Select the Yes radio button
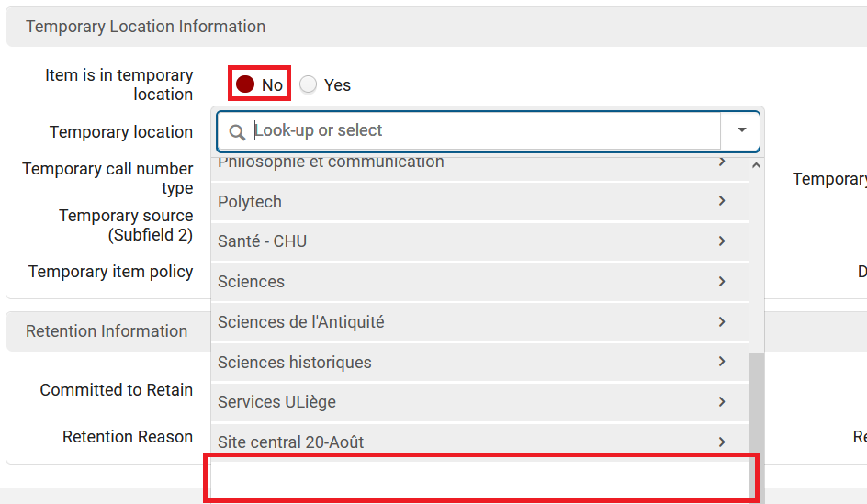 (308, 84)
